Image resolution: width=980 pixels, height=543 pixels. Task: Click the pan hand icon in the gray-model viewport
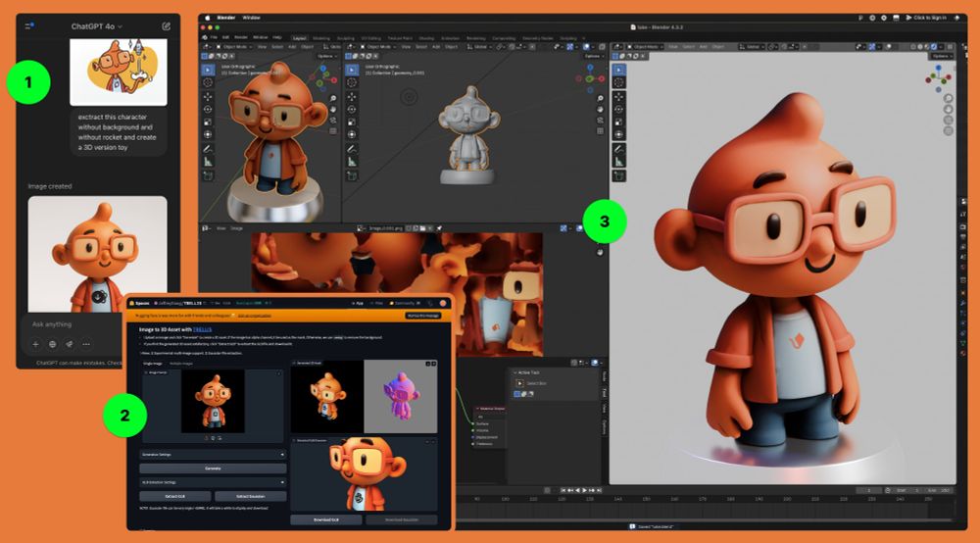(x=600, y=109)
